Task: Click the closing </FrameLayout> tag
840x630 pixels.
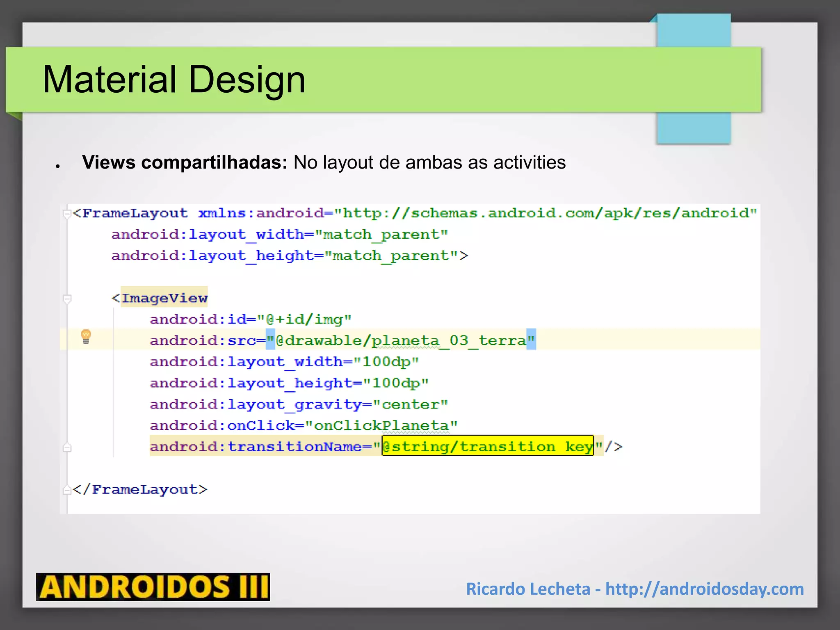Action: tap(140, 489)
